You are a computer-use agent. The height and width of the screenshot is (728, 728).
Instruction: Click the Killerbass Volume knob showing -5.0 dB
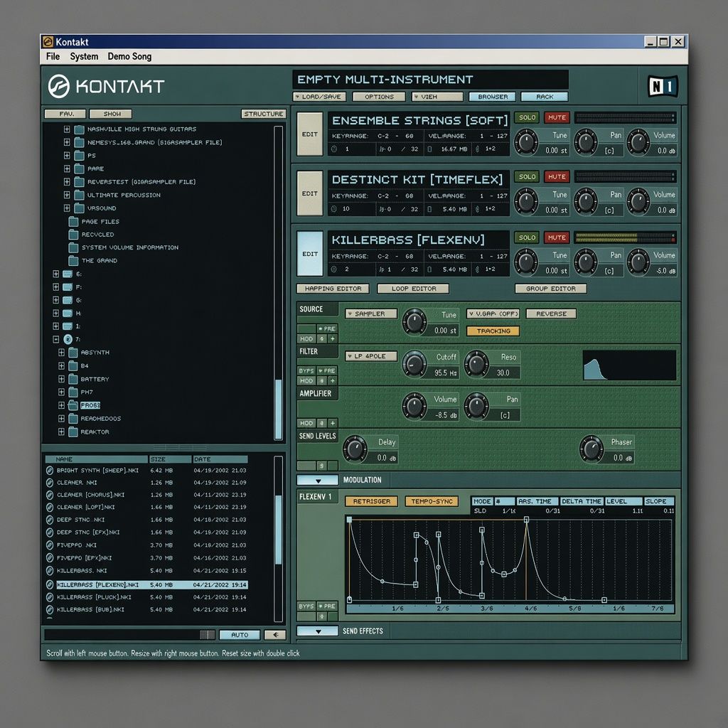[638, 262]
